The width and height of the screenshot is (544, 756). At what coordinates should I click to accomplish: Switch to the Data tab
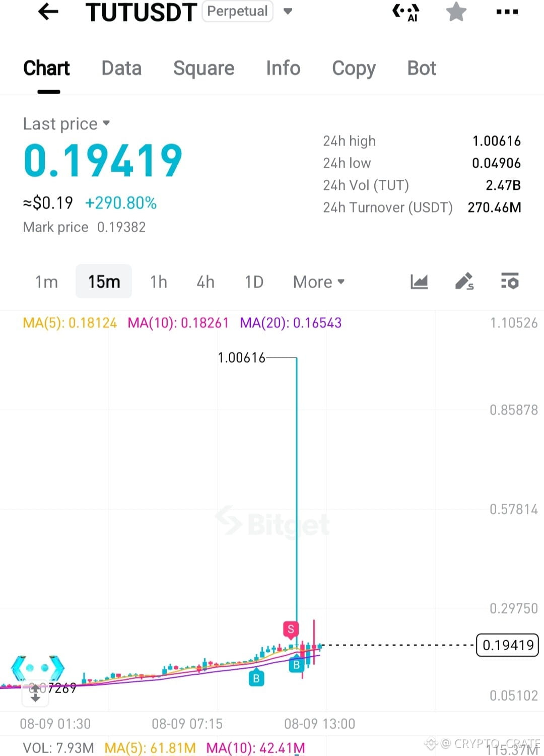pos(121,68)
